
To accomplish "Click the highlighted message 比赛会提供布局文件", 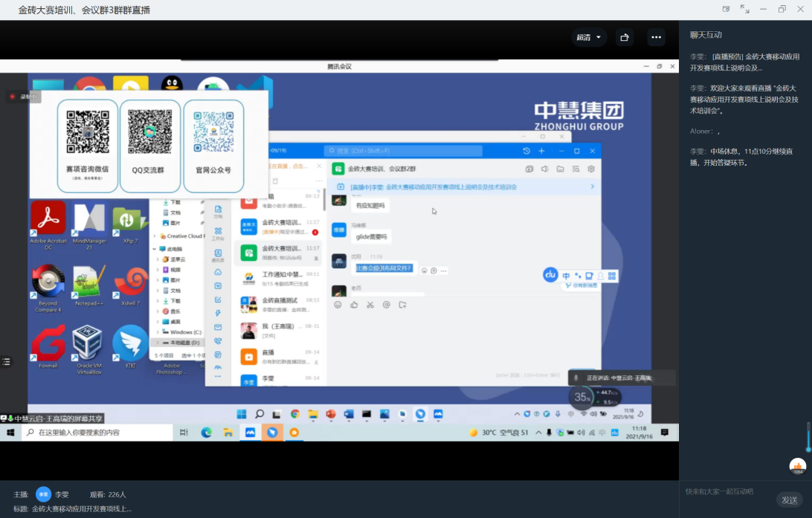I will coord(384,268).
